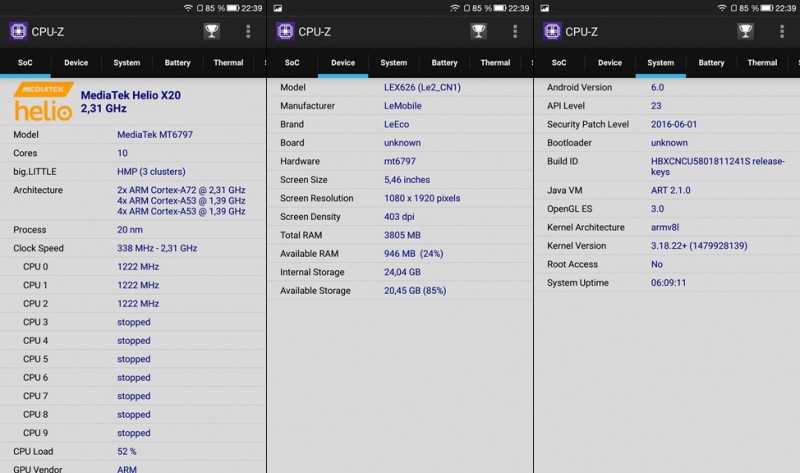The width and height of the screenshot is (800, 473).
Task: Click '20,45 GB (85%)' available storage value
Action: click(415, 291)
